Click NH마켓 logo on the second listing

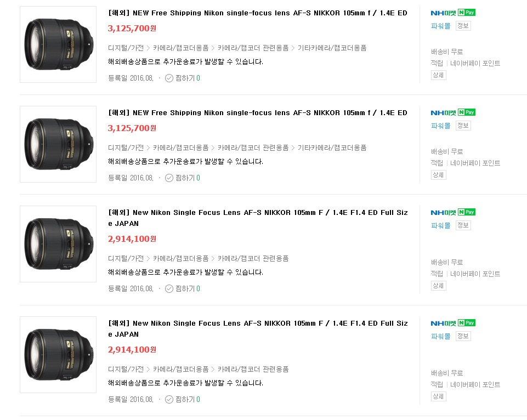coord(443,112)
